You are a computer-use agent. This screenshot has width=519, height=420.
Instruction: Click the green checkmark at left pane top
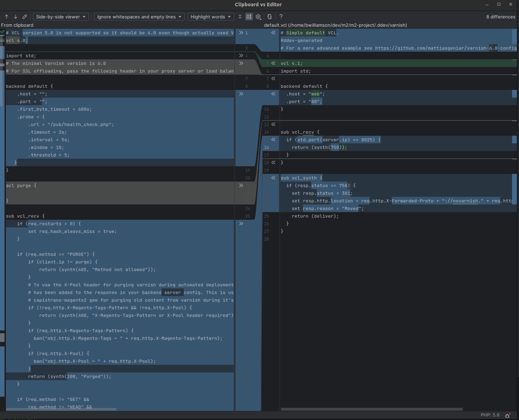(x=2, y=32)
